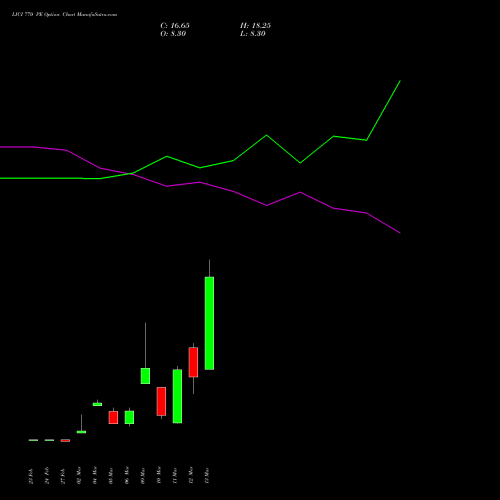Click the thin green candle above 02 Mar
Viewport: 500px width, 500px height.
(81, 432)
